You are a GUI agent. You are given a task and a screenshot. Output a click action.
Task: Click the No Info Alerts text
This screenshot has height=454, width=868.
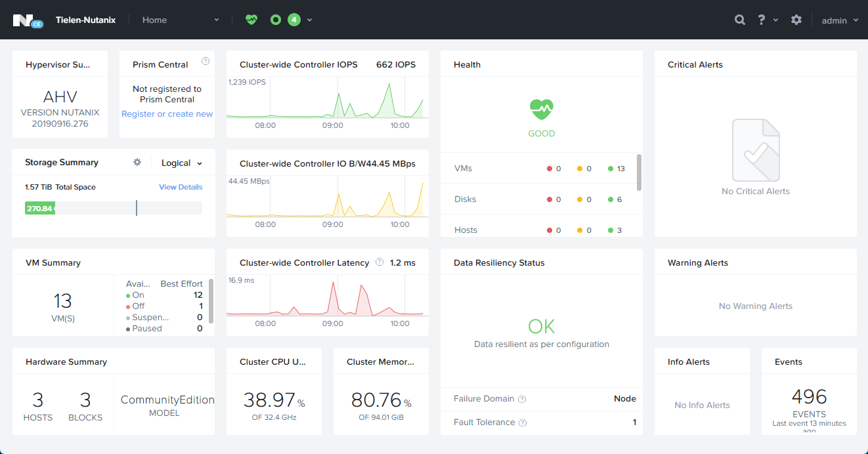(703, 405)
